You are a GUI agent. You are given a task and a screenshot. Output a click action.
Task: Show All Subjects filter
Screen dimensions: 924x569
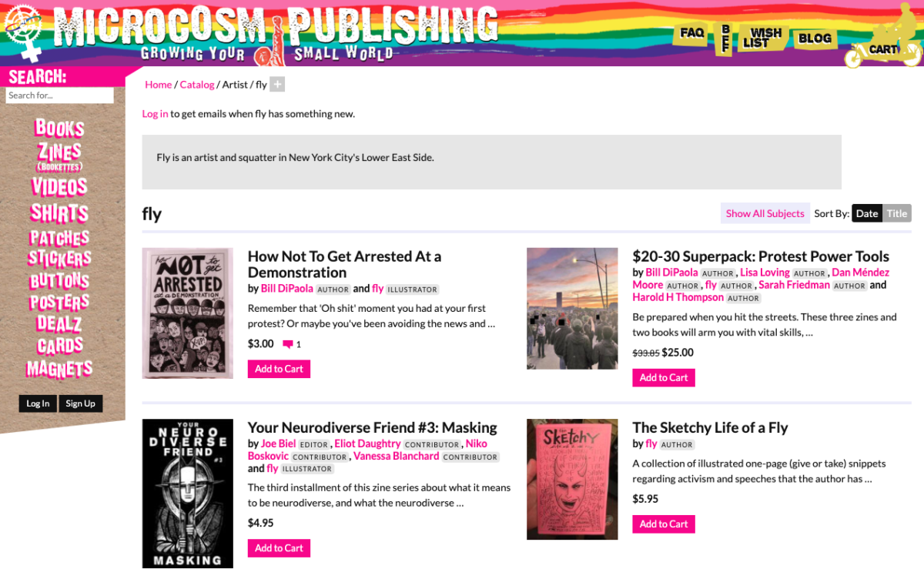(x=765, y=213)
